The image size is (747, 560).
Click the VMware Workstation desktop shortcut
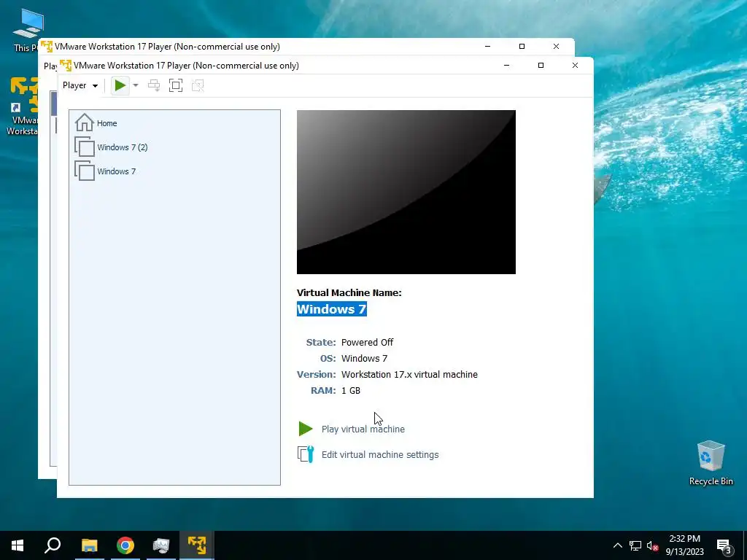[21, 106]
